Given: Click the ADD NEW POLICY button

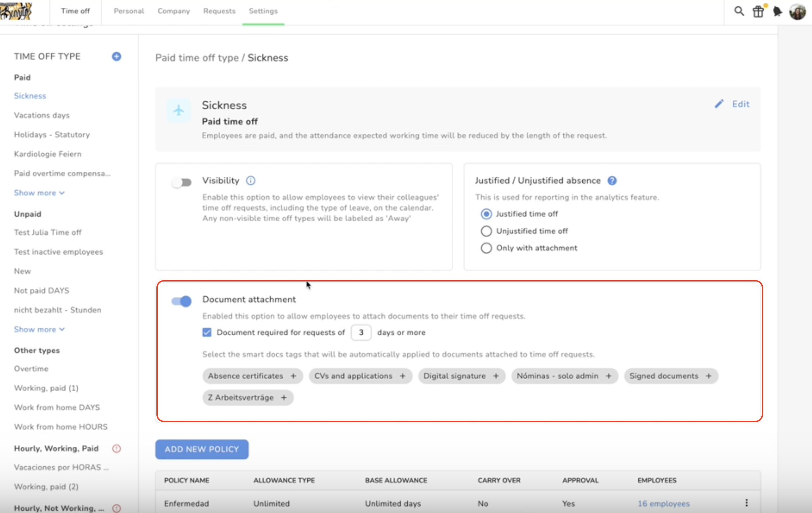Looking at the screenshot, I should [202, 449].
